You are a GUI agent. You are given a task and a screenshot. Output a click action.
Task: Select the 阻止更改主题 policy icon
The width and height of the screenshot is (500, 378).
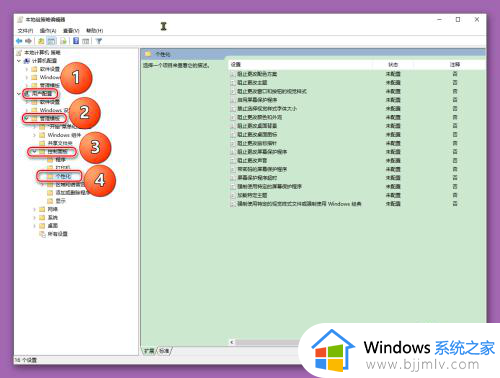(x=233, y=83)
